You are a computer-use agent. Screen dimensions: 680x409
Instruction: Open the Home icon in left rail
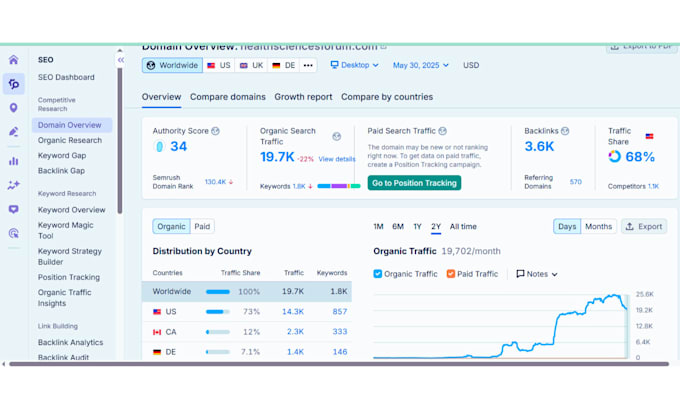point(13,59)
